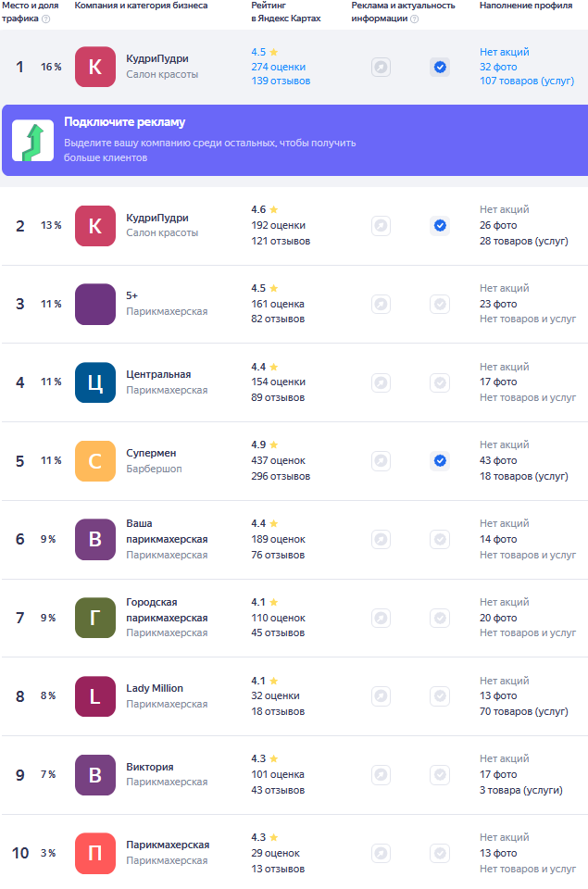Screen dimensions: 588x889
Task: Click grey verification checkmark in Lady Million row
Action: click(x=440, y=695)
